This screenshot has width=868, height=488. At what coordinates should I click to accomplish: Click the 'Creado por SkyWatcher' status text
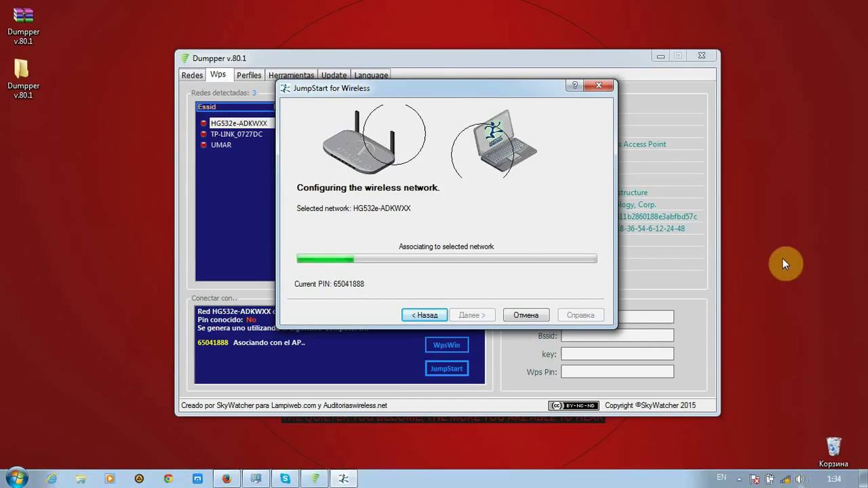(284, 405)
